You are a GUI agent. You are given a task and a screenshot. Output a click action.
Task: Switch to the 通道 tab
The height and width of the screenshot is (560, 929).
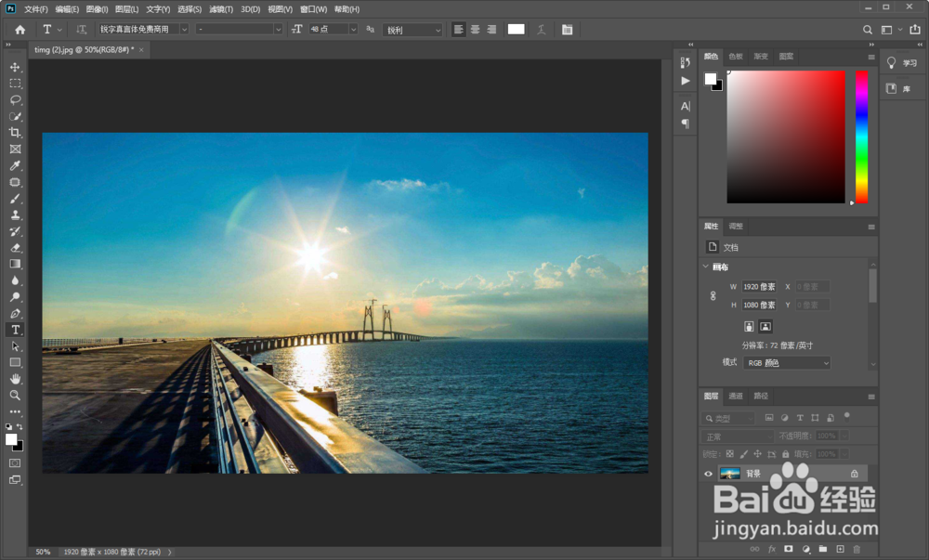click(736, 396)
